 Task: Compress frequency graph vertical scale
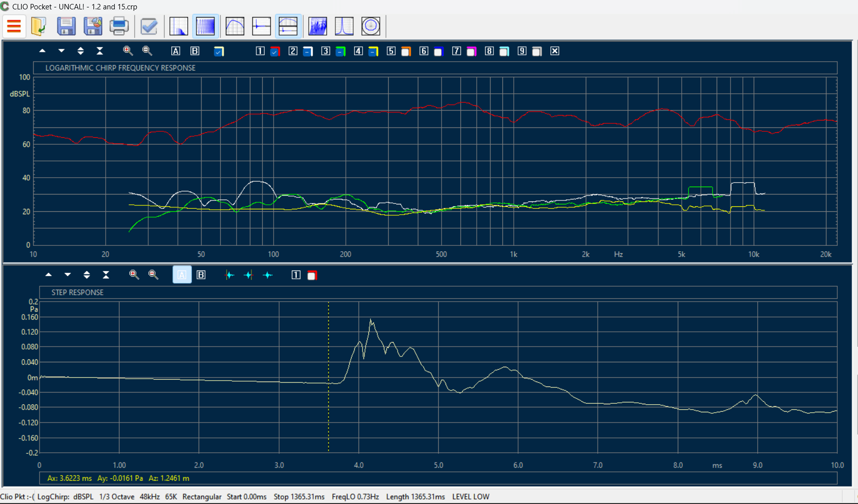[100, 51]
